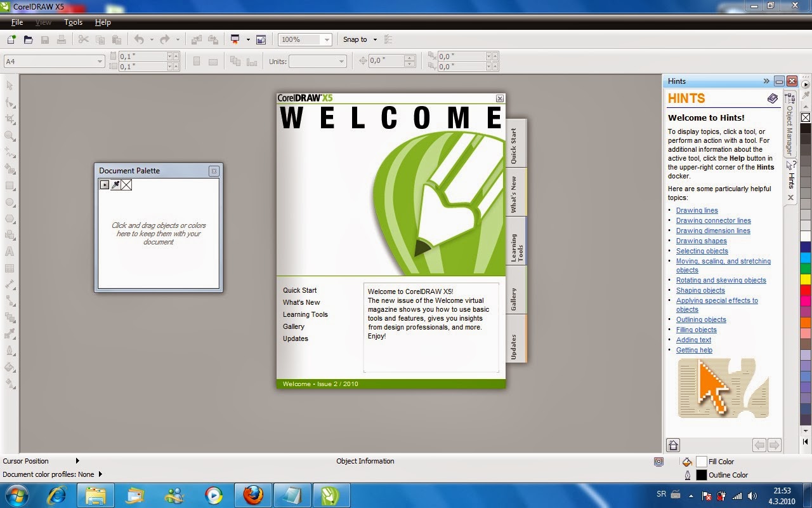Select the Polygon tool
Image resolution: width=812 pixels, height=508 pixels.
[10, 218]
